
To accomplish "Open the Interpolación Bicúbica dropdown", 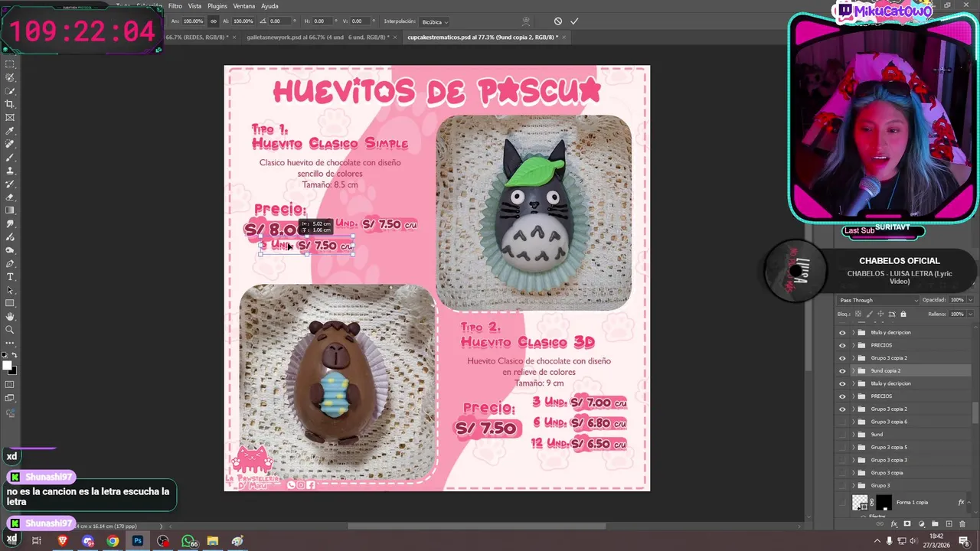I will tap(435, 21).
